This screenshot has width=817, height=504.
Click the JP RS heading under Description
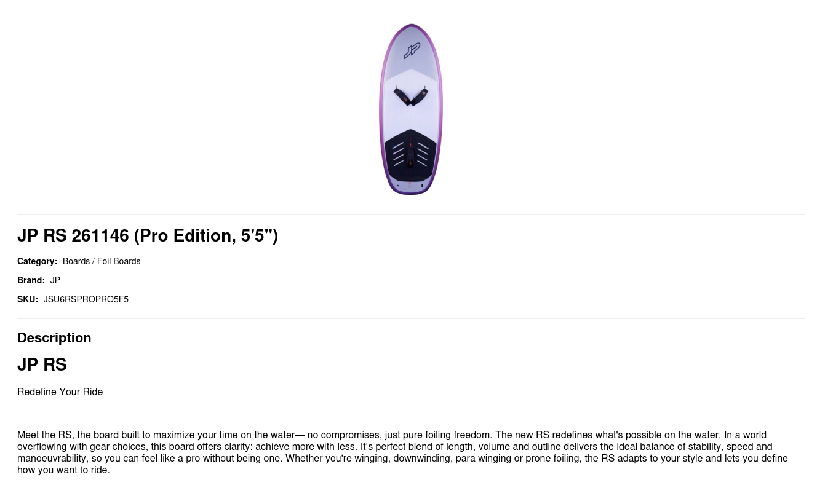click(x=42, y=364)
